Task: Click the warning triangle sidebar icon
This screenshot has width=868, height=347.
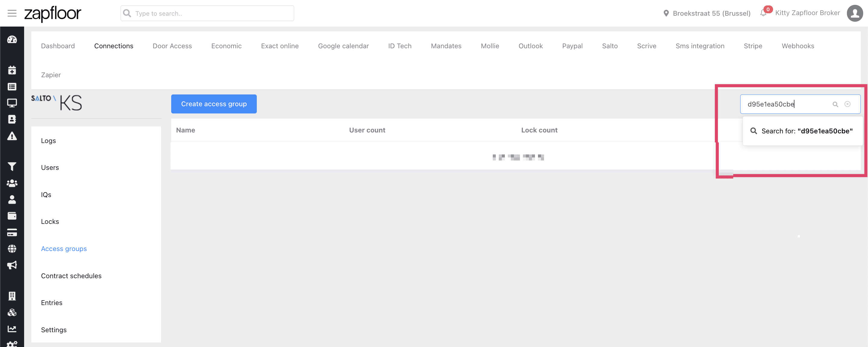Action: coord(12,136)
